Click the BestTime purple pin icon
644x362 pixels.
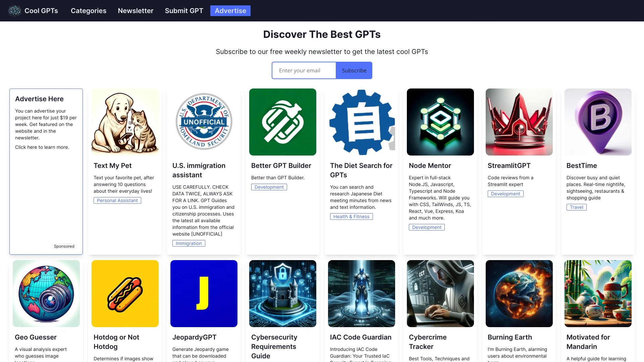[x=598, y=122]
